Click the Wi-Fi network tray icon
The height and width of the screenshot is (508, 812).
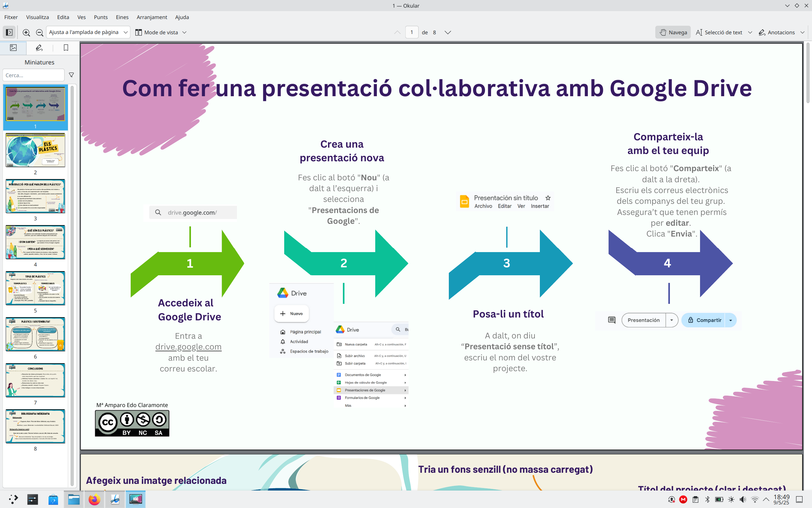pos(755,500)
